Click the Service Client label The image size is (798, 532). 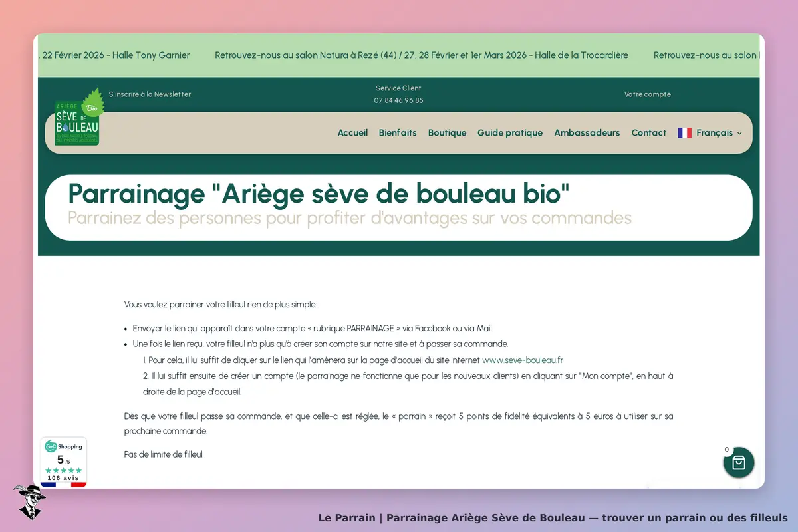tap(398, 88)
